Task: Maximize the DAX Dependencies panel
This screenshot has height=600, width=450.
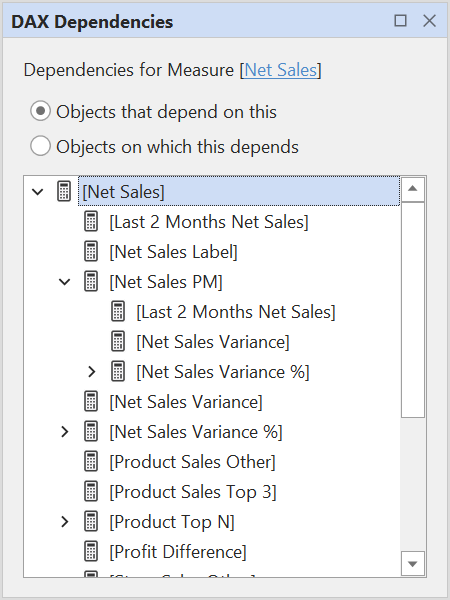Action: pyautogui.click(x=400, y=21)
